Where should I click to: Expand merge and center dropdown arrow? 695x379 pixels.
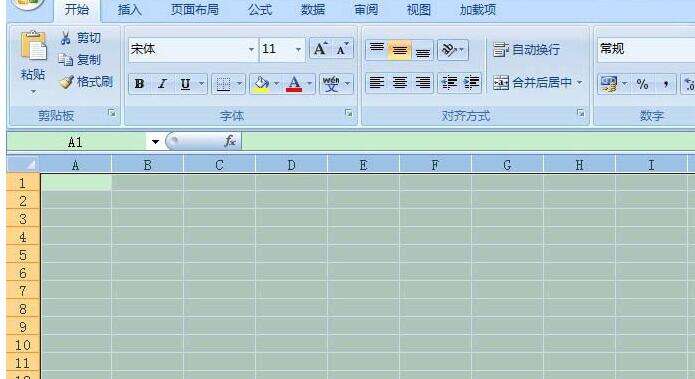click(579, 83)
